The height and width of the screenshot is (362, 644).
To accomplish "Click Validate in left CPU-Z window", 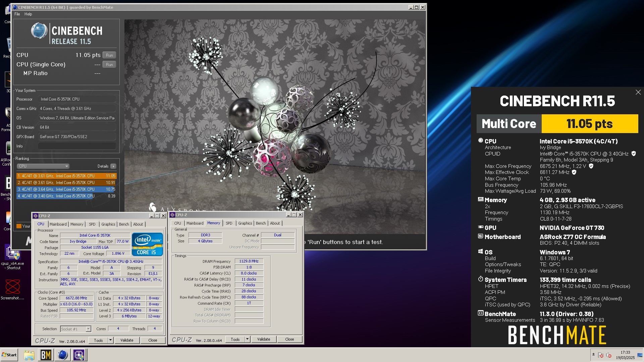I will tap(127, 340).
